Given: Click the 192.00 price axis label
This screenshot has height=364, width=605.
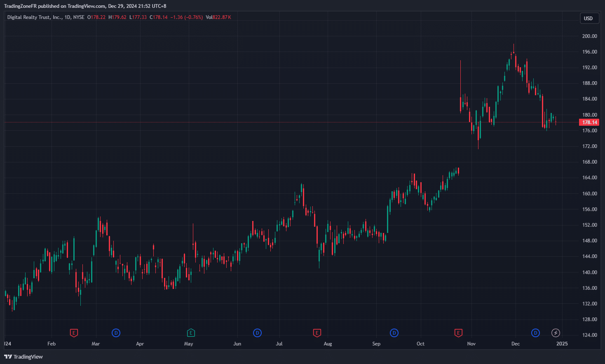Looking at the screenshot, I should click(589, 68).
